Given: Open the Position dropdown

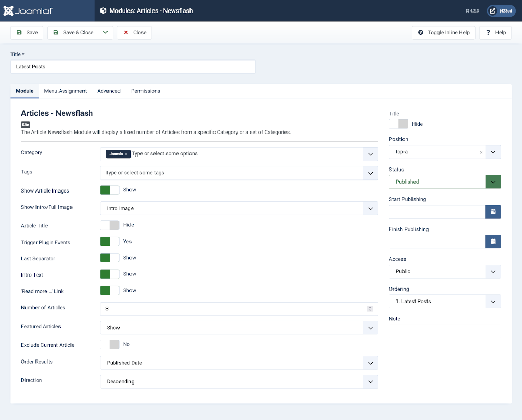Looking at the screenshot, I should point(493,152).
